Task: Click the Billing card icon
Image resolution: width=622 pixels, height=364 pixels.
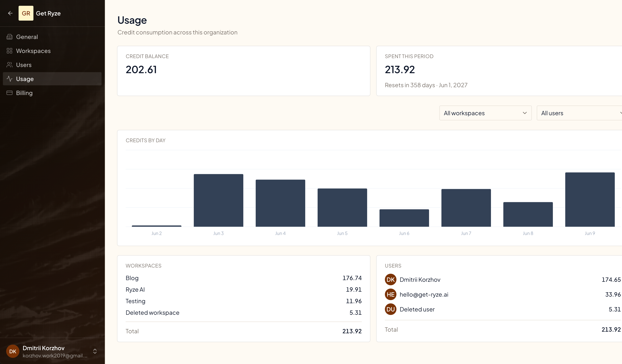Action: [9, 93]
